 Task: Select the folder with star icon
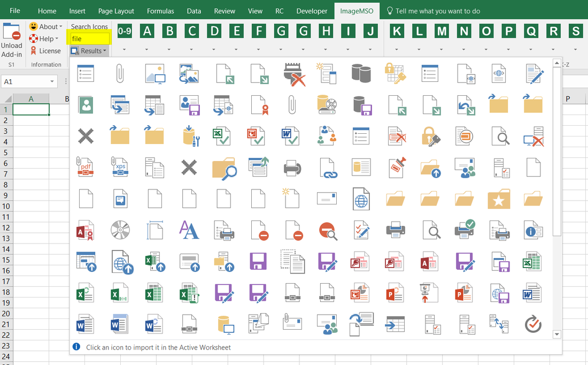499,199
